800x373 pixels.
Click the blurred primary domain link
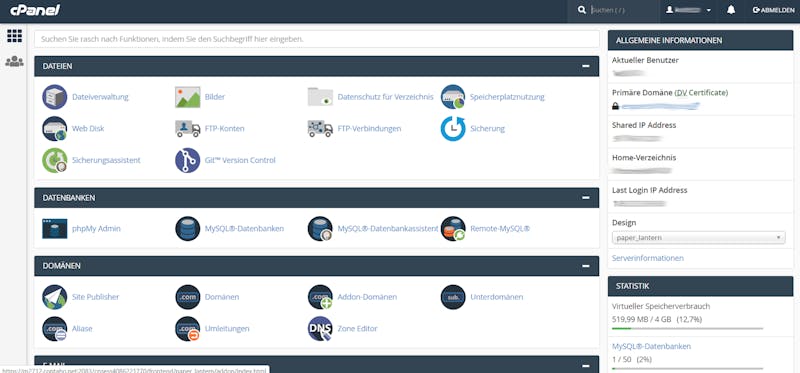point(660,106)
